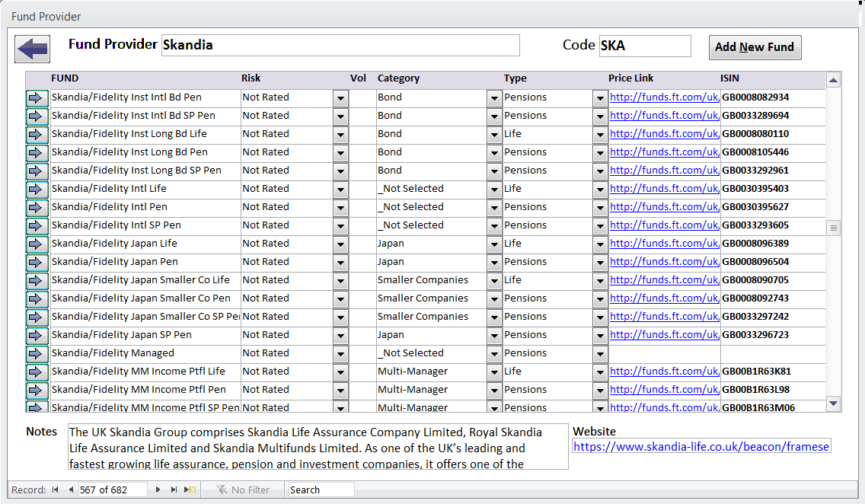Viewport: 865px width, 504px height.
Task: Click the Fund Provider name field
Action: (340, 45)
